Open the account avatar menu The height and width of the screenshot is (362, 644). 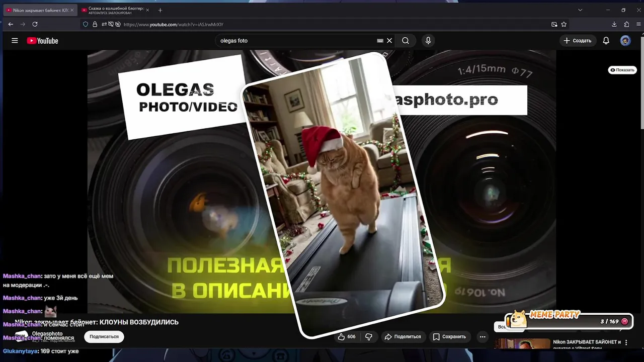tap(625, 41)
